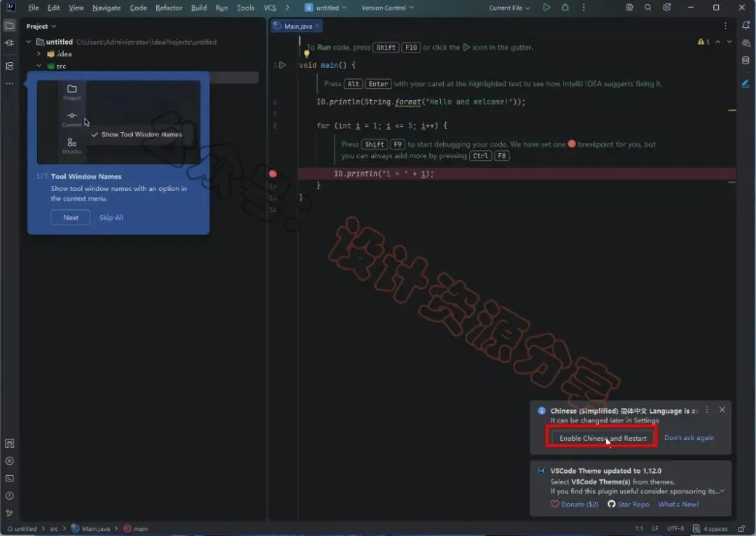Show more tool windows ellipsis icon

click(x=10, y=83)
